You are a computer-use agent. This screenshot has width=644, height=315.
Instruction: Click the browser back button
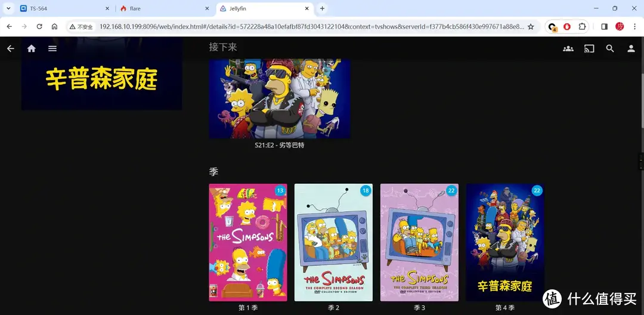point(10,26)
